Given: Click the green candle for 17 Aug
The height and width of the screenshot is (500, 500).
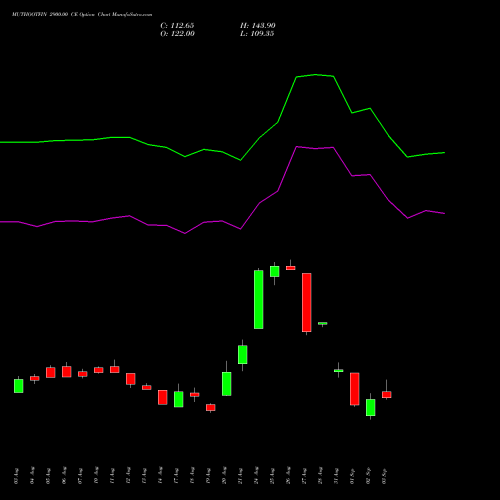Looking at the screenshot, I should click(x=179, y=399).
